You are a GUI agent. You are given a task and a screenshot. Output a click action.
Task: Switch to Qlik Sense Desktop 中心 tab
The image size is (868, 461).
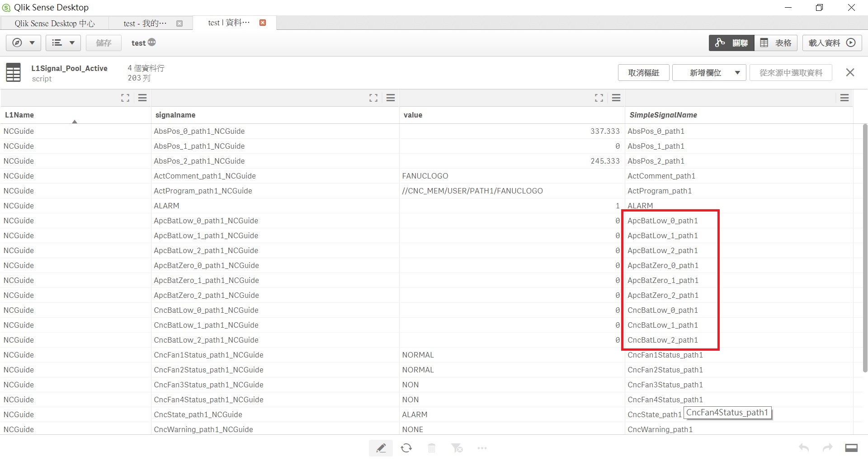coord(55,23)
